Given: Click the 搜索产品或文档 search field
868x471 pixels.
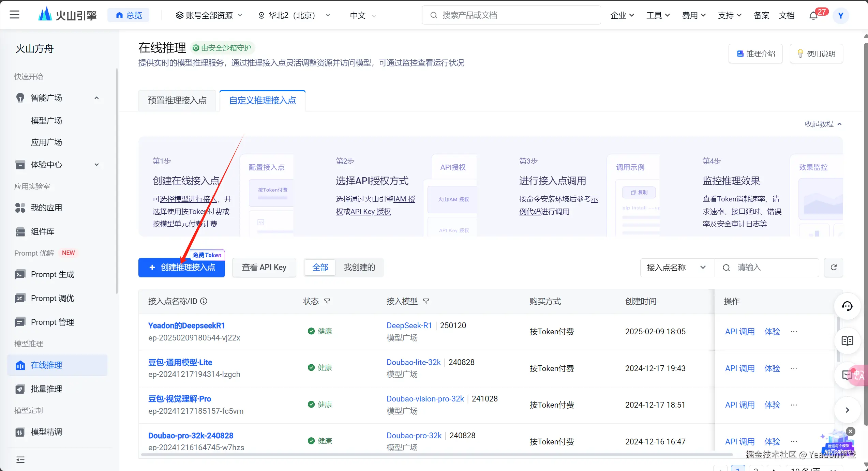Looking at the screenshot, I should click(x=511, y=15).
